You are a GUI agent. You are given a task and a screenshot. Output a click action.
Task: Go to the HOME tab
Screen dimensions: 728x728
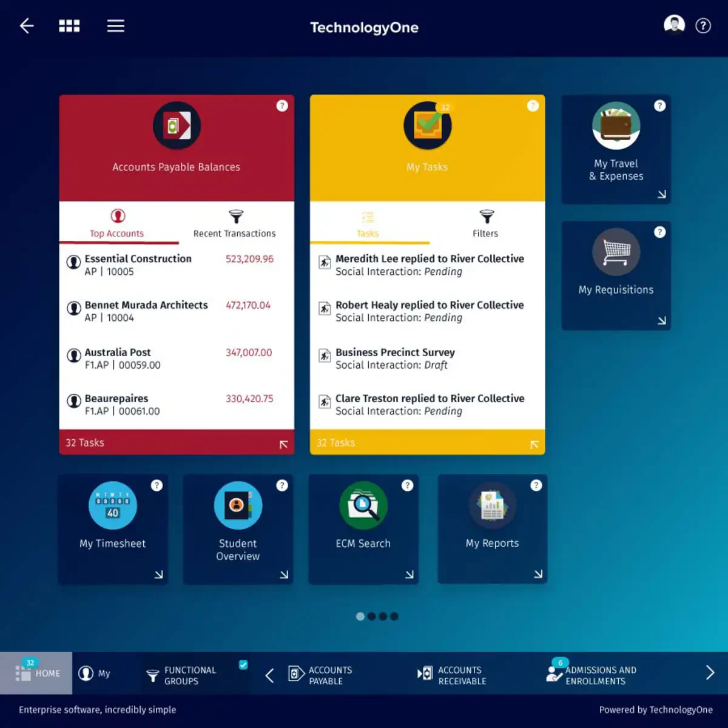click(x=36, y=673)
